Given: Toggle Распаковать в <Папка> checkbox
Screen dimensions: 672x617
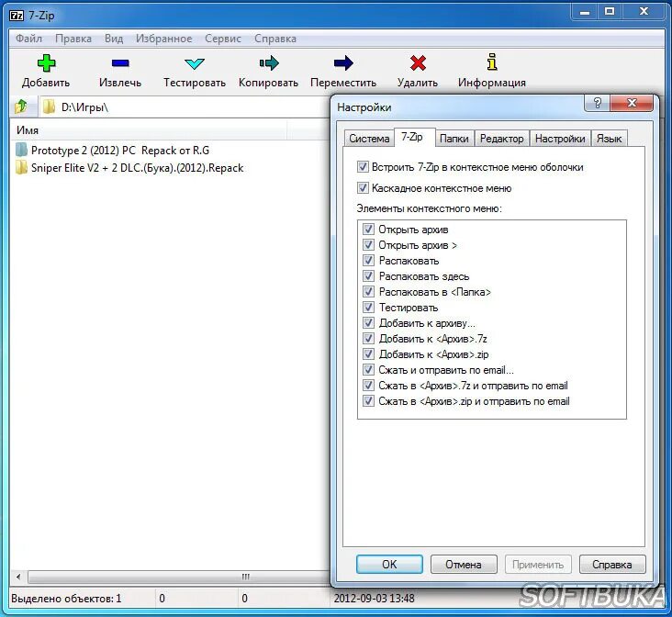Looking at the screenshot, I should (368, 292).
